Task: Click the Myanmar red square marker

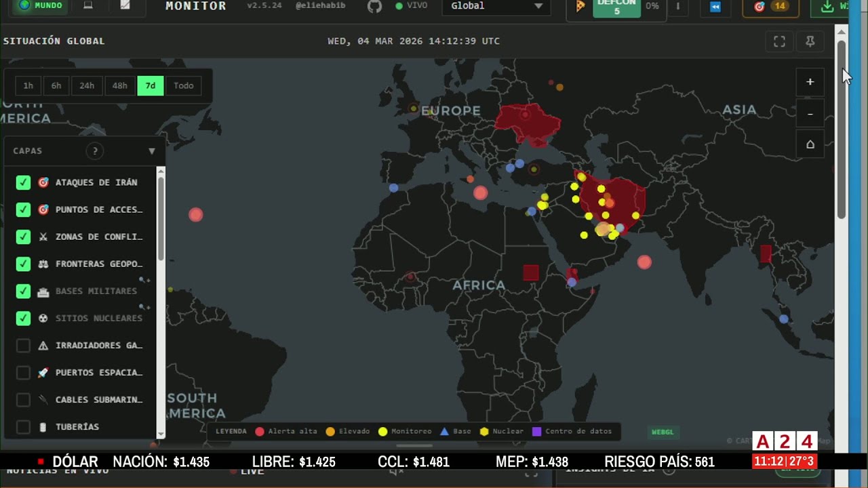Action: click(766, 254)
